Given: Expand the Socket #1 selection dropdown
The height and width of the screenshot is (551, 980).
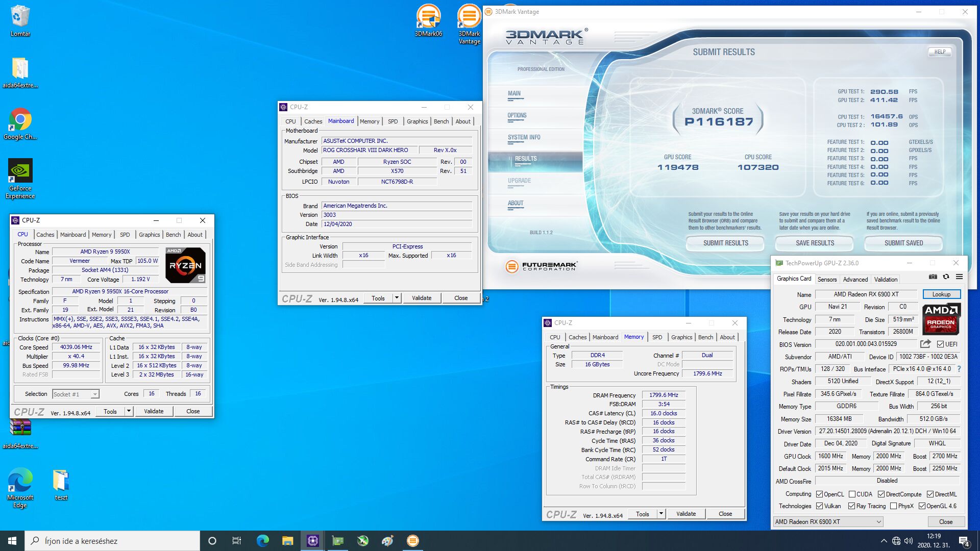Looking at the screenshot, I should click(x=94, y=394).
